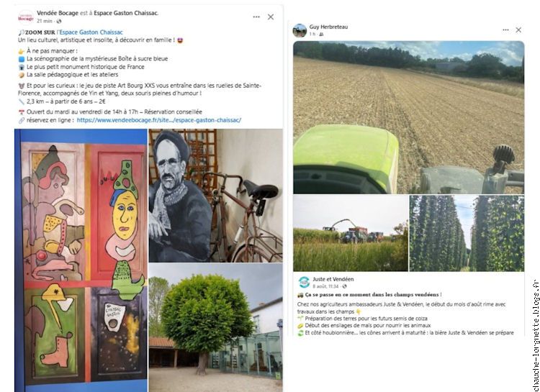Open Guy Herbreteau profile avatar
The image size is (540, 392).
[300, 30]
